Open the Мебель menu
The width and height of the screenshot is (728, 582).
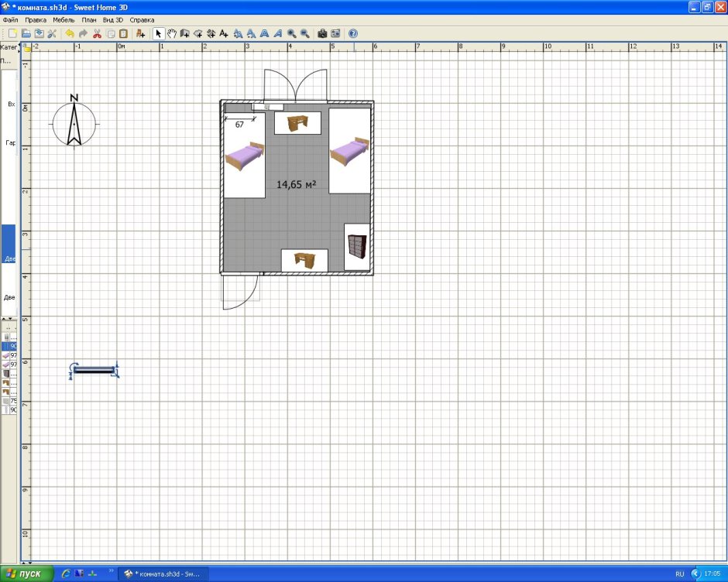(64, 20)
